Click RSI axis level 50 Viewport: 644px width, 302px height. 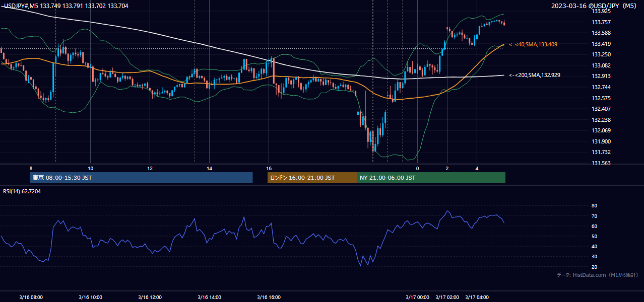[x=594, y=236]
